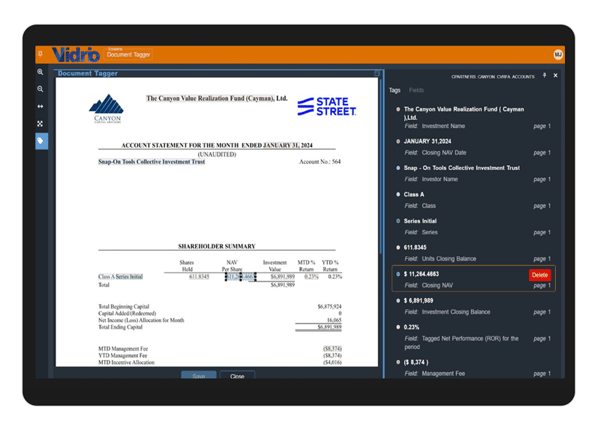Screen dimensions: 600x429
Task: Click the pin icon in the orange header
Action: [41, 54]
